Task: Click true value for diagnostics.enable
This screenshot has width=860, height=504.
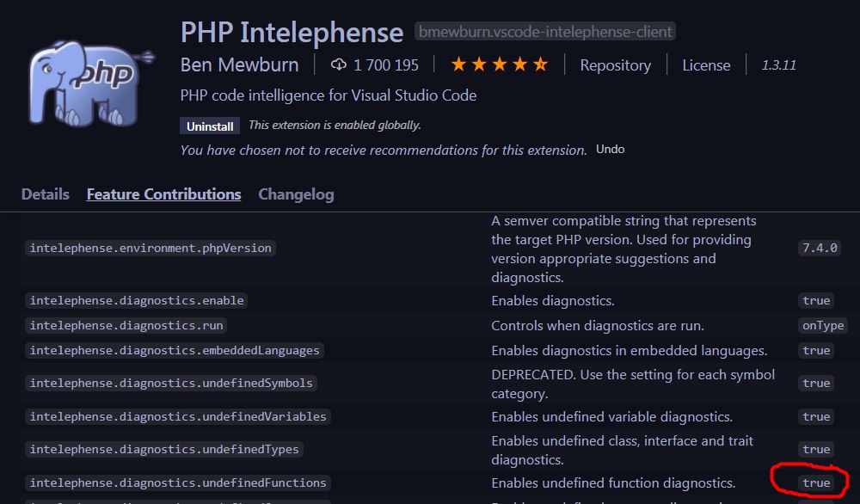Action: tap(816, 300)
